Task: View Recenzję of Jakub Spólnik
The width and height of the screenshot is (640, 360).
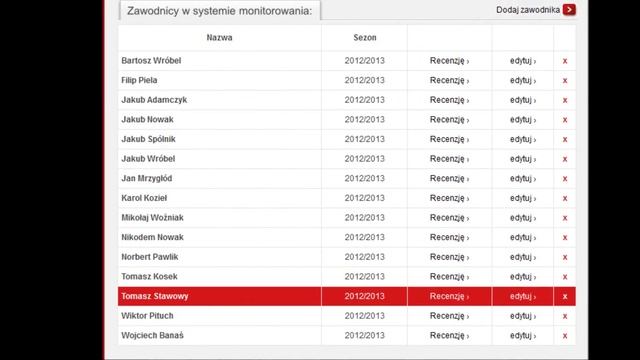Action: [449, 139]
